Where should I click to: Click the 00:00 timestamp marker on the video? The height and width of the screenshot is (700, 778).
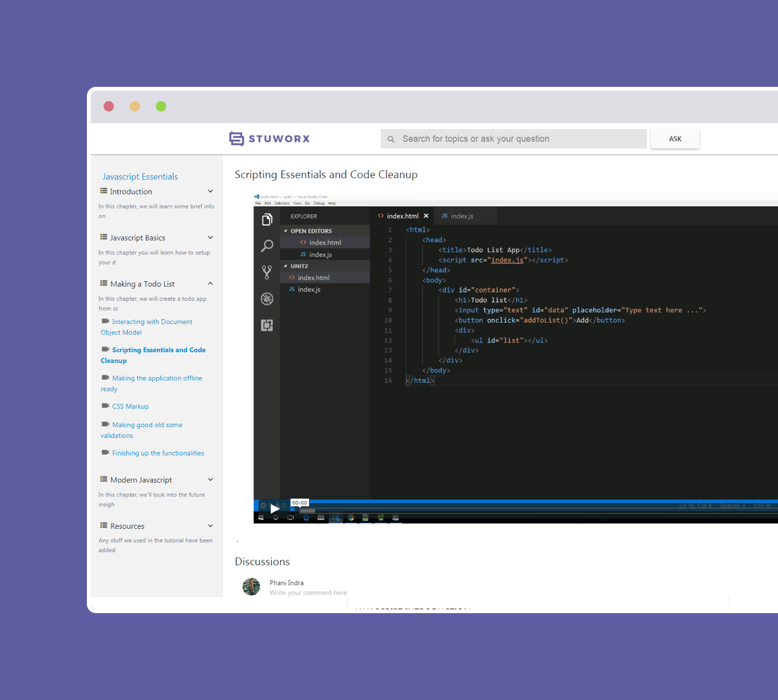click(300, 502)
